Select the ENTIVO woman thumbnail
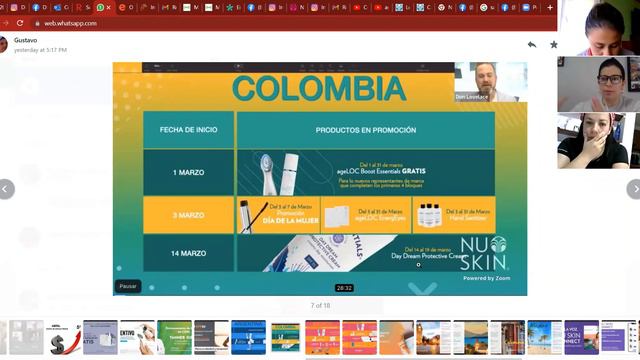The height and width of the screenshot is (360, 640). coord(138,337)
